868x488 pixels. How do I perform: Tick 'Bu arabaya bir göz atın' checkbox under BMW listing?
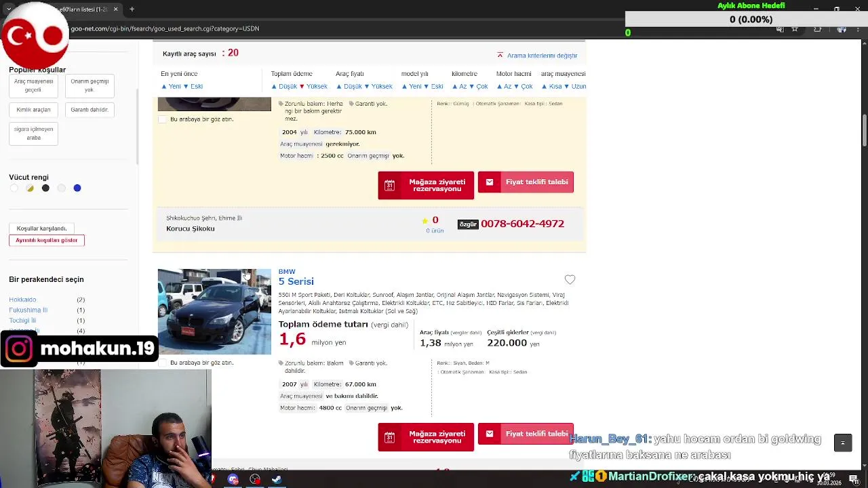pyautogui.click(x=162, y=363)
